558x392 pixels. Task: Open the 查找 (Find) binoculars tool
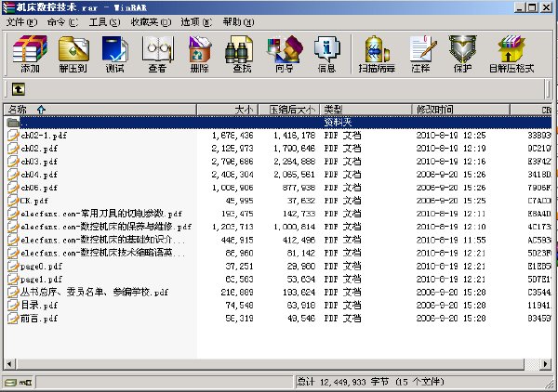(x=242, y=53)
